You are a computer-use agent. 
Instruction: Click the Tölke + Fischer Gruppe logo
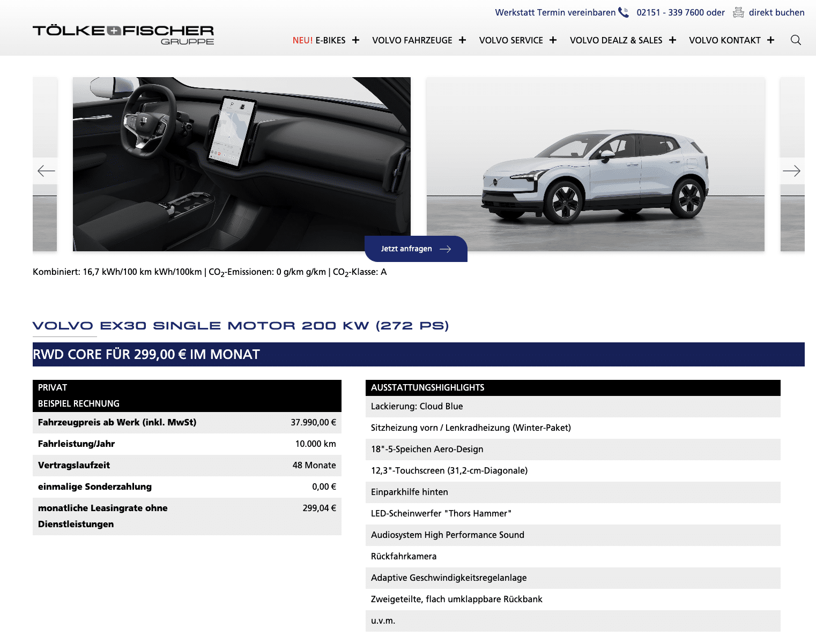[x=123, y=35]
